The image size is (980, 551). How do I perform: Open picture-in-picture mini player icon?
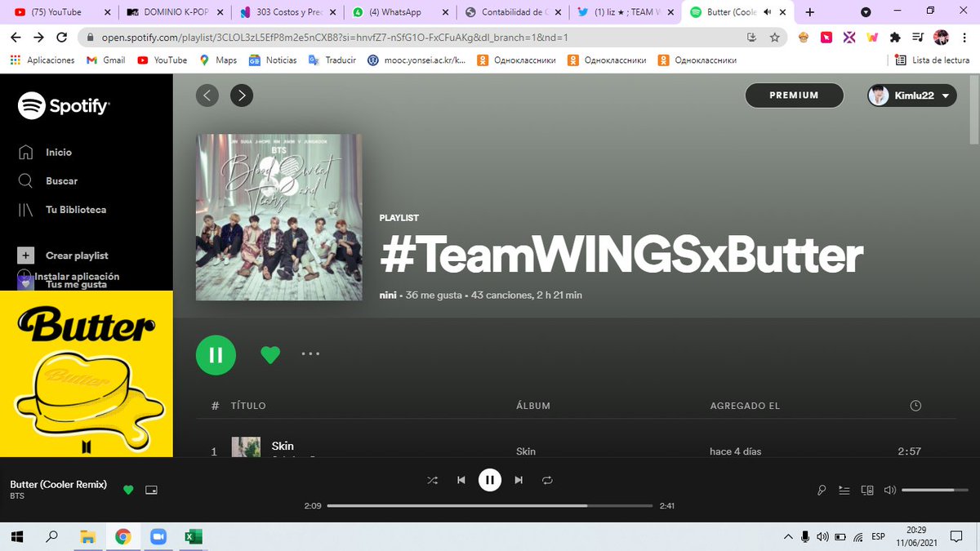coord(150,490)
